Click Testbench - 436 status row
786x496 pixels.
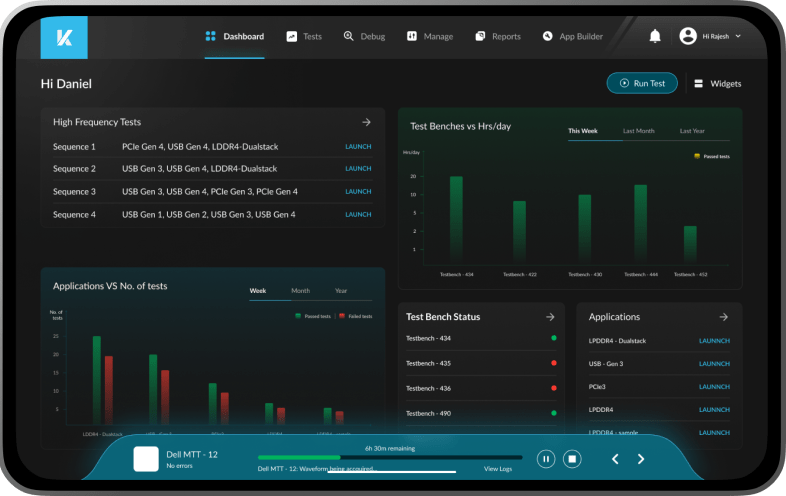[481, 388]
